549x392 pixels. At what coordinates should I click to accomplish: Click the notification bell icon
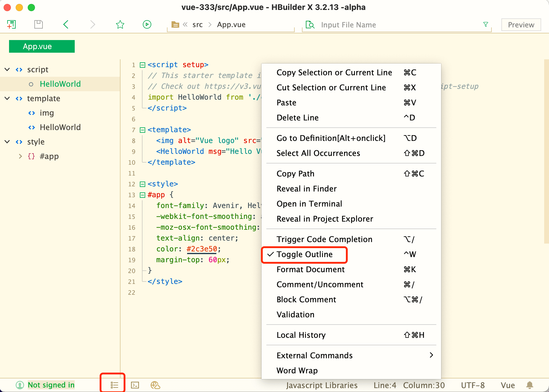coord(530,385)
